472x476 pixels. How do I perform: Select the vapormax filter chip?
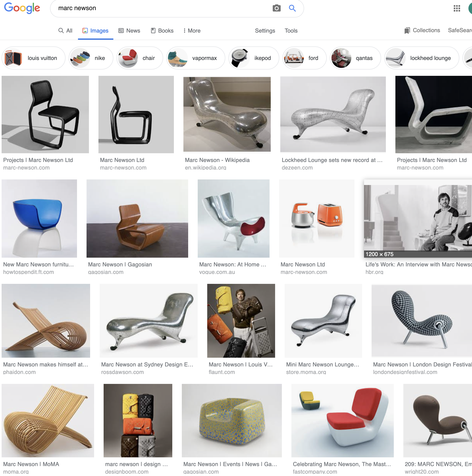click(196, 58)
